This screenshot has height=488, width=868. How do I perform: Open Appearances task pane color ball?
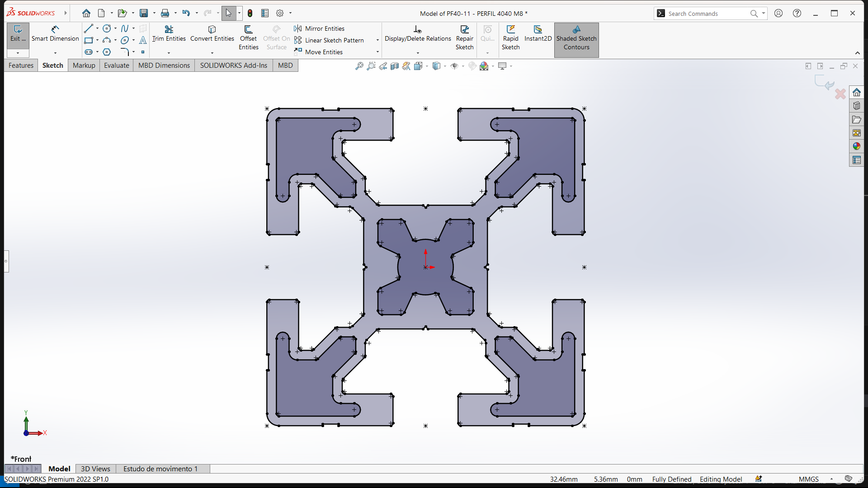click(x=857, y=146)
